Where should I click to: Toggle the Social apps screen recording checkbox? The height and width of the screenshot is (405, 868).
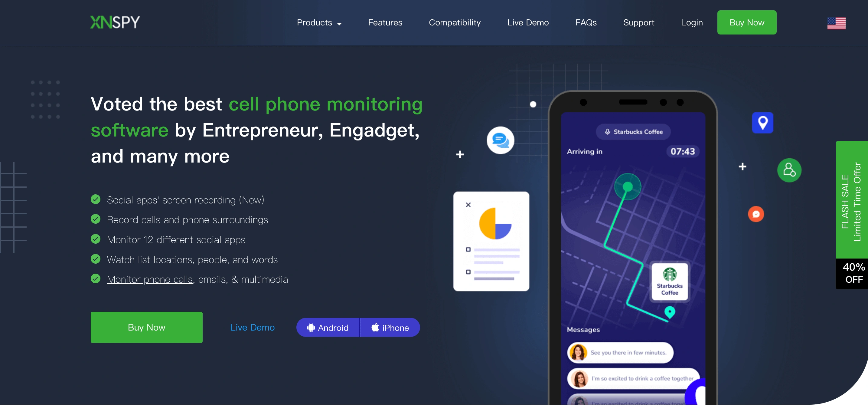pos(96,199)
